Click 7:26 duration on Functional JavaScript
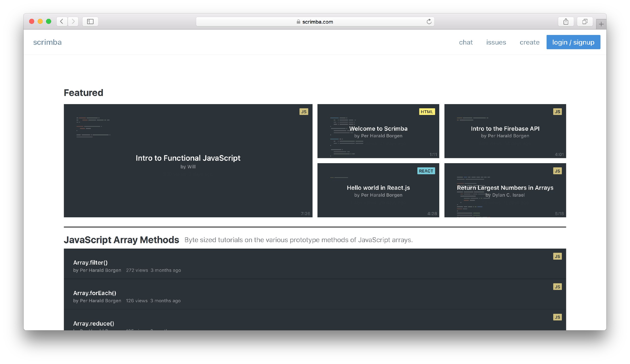 coord(305,213)
